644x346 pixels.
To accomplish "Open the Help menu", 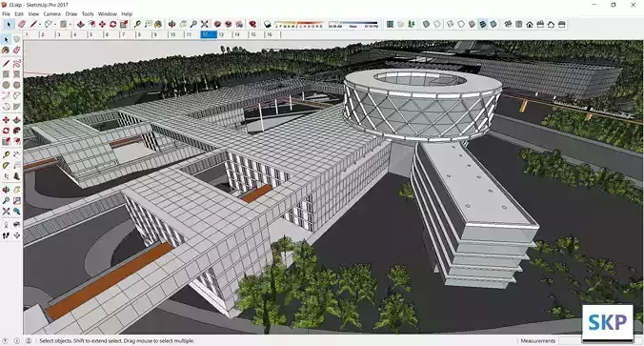I will (x=127, y=14).
